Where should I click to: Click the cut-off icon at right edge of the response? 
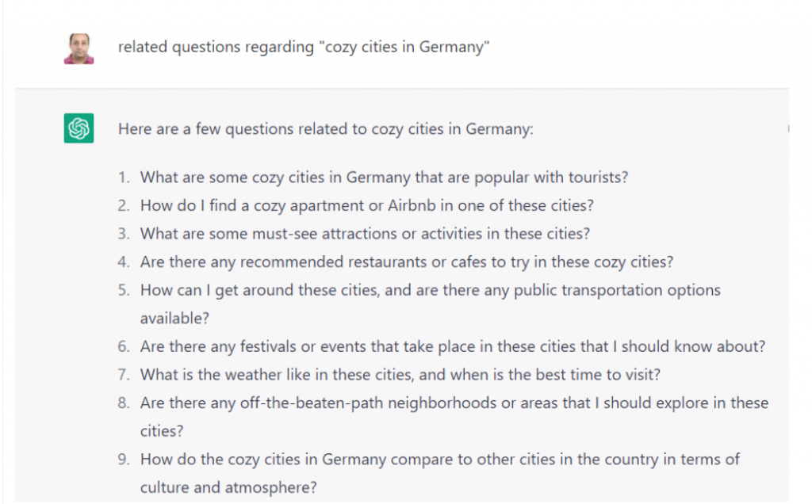point(788,128)
